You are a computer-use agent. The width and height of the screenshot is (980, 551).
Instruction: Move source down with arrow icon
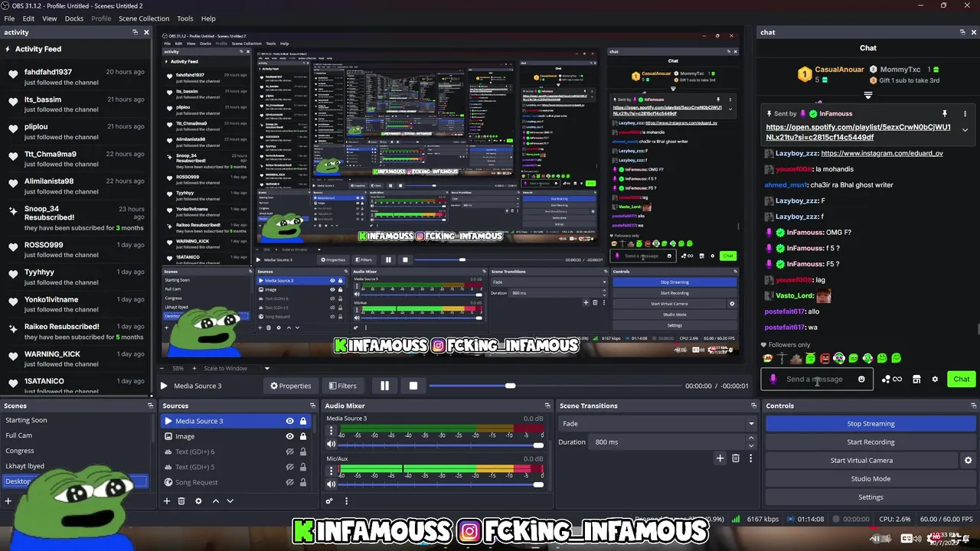click(230, 501)
